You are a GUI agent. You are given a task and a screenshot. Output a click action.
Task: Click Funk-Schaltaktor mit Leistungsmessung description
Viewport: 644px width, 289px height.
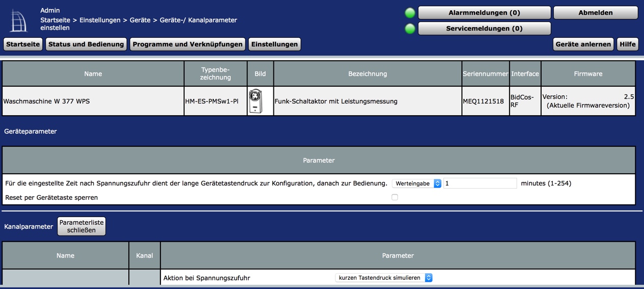click(x=336, y=101)
